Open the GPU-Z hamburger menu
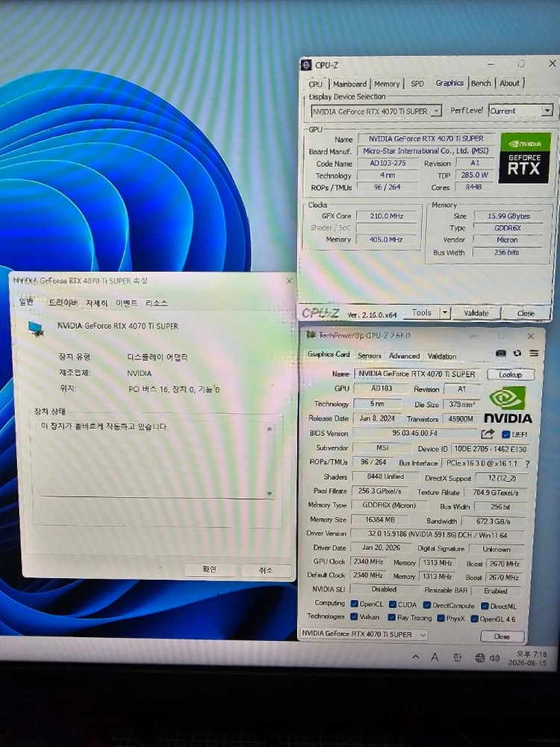The height and width of the screenshot is (747, 560). 534,353
